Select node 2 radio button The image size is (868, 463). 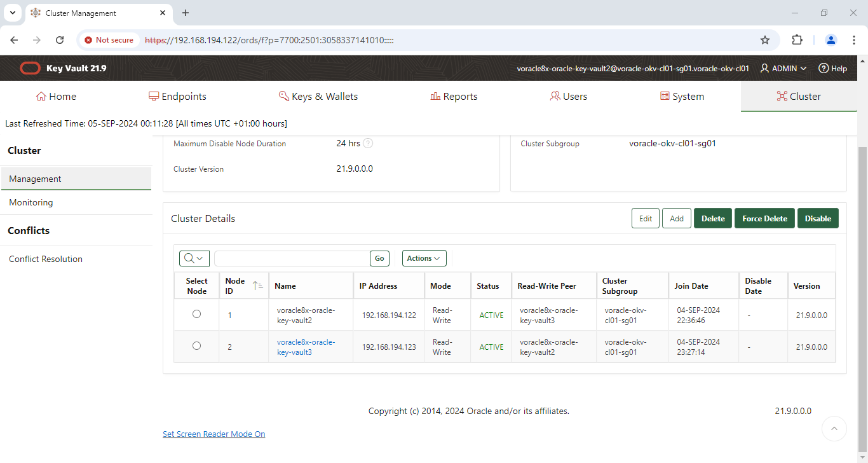(196, 346)
